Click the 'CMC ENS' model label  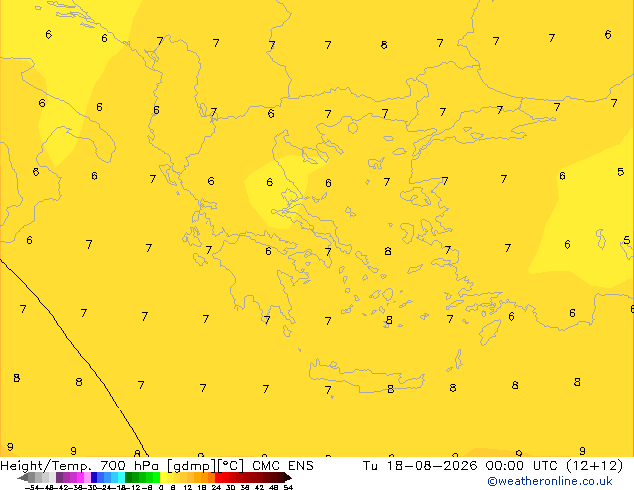click(x=283, y=466)
